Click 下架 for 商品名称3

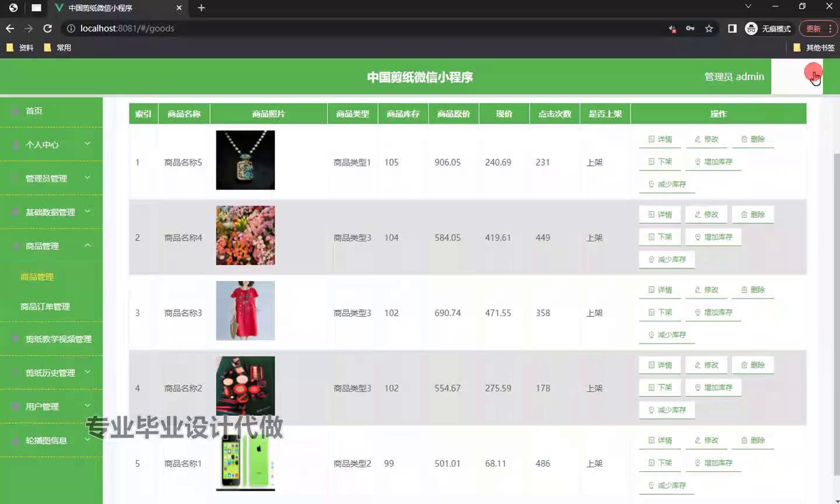tap(660, 312)
